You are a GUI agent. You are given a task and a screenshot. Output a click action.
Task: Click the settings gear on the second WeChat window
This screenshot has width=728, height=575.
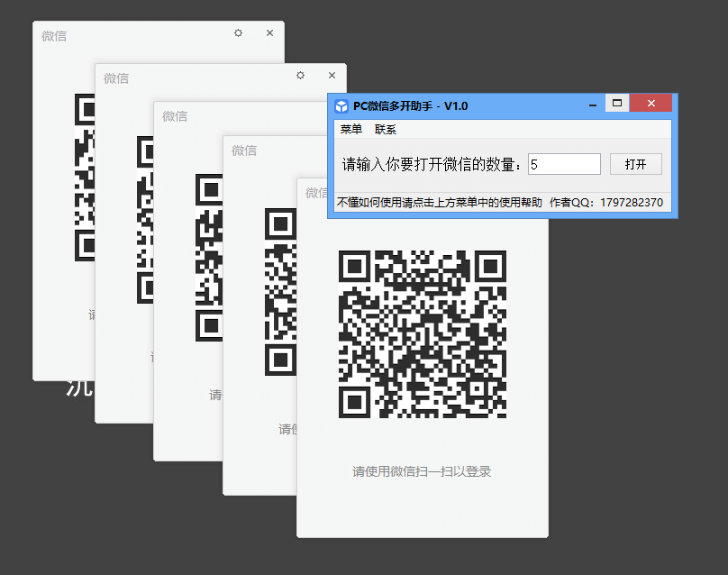coord(300,76)
